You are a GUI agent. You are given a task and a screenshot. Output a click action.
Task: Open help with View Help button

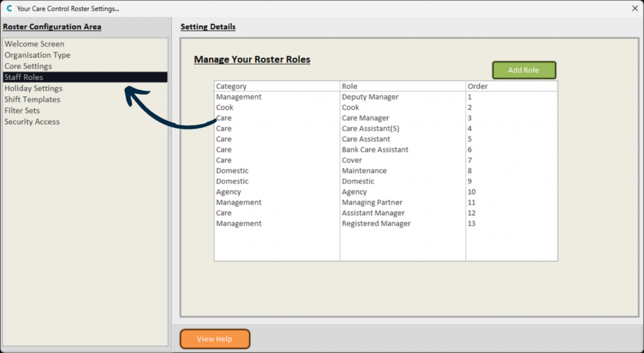tap(214, 339)
